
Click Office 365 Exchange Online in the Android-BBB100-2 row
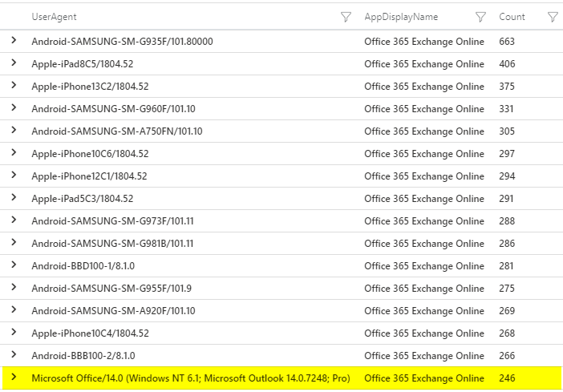pos(424,356)
